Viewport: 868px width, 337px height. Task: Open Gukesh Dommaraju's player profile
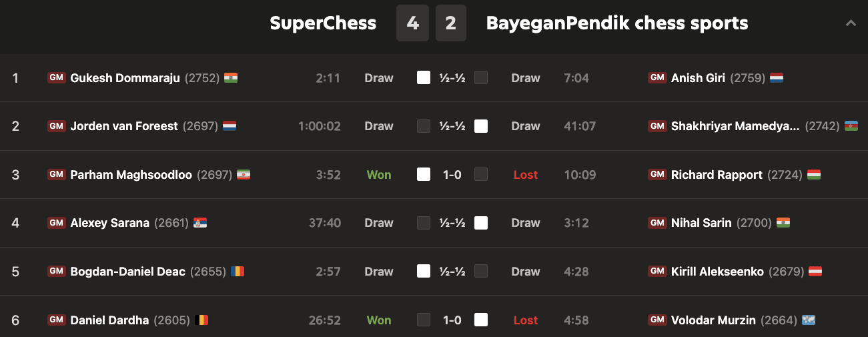pyautogui.click(x=125, y=78)
